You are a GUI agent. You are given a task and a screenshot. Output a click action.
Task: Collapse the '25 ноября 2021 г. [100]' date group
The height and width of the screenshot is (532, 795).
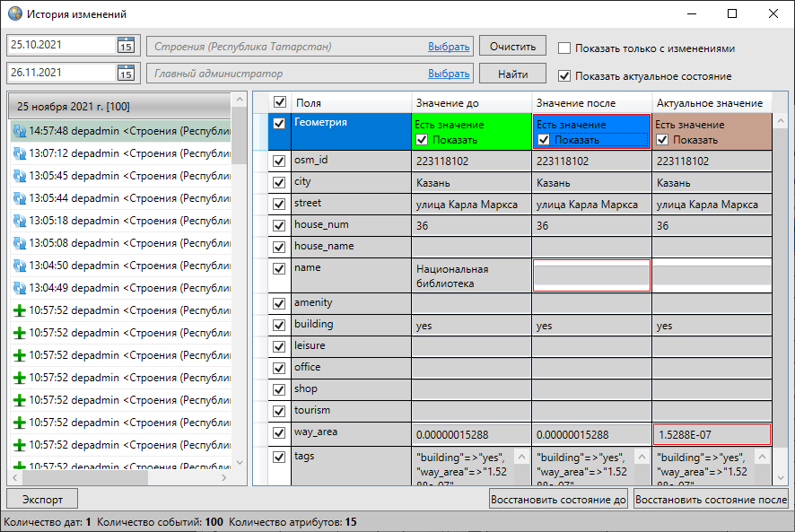tap(118, 107)
